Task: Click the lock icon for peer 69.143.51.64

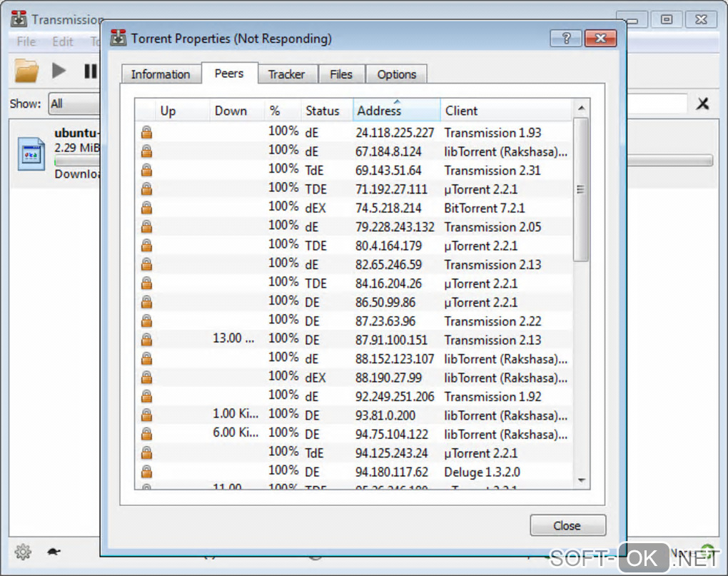Action: (x=147, y=171)
